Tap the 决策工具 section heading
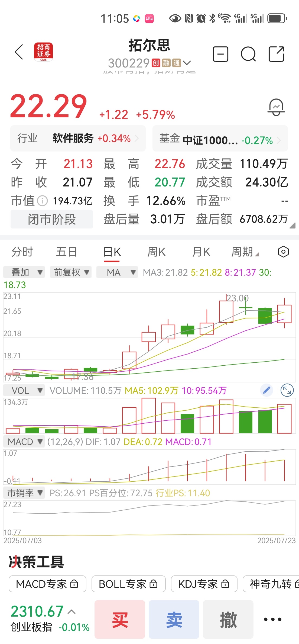 [x=36, y=562]
